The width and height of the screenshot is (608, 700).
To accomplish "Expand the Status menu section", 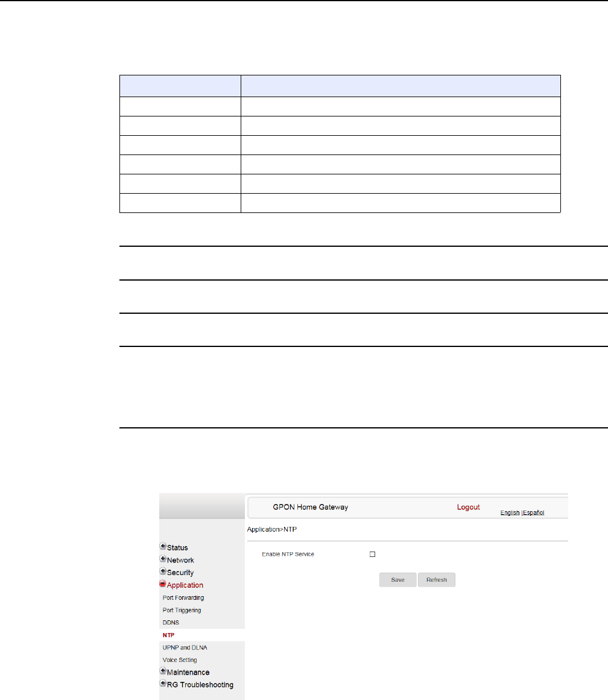I will 163,547.
